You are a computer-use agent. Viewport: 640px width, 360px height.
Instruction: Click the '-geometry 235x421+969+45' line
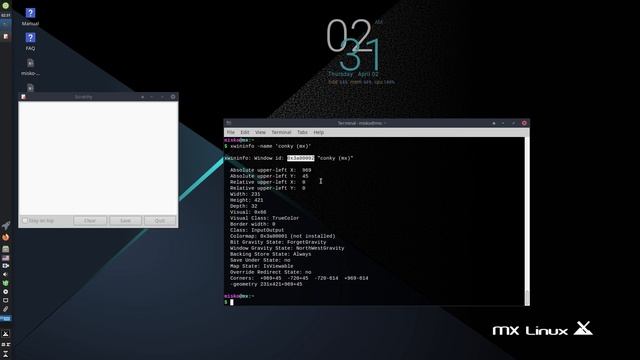[266, 284]
